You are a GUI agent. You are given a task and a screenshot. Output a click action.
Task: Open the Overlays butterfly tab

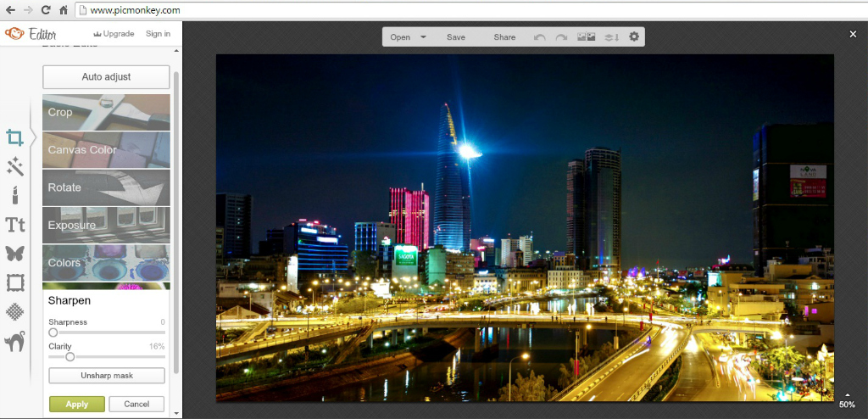(15, 254)
